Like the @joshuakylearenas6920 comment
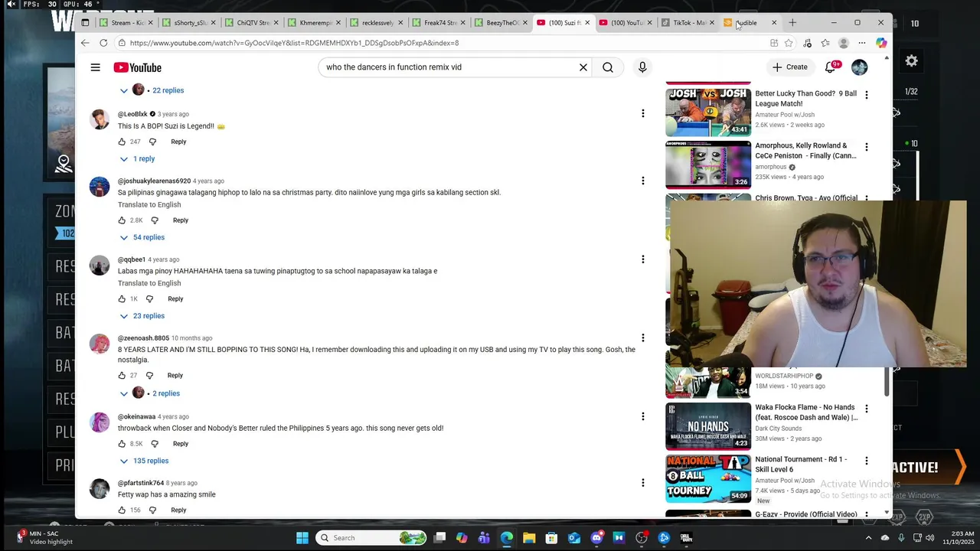The height and width of the screenshot is (551, 980). [x=122, y=220]
